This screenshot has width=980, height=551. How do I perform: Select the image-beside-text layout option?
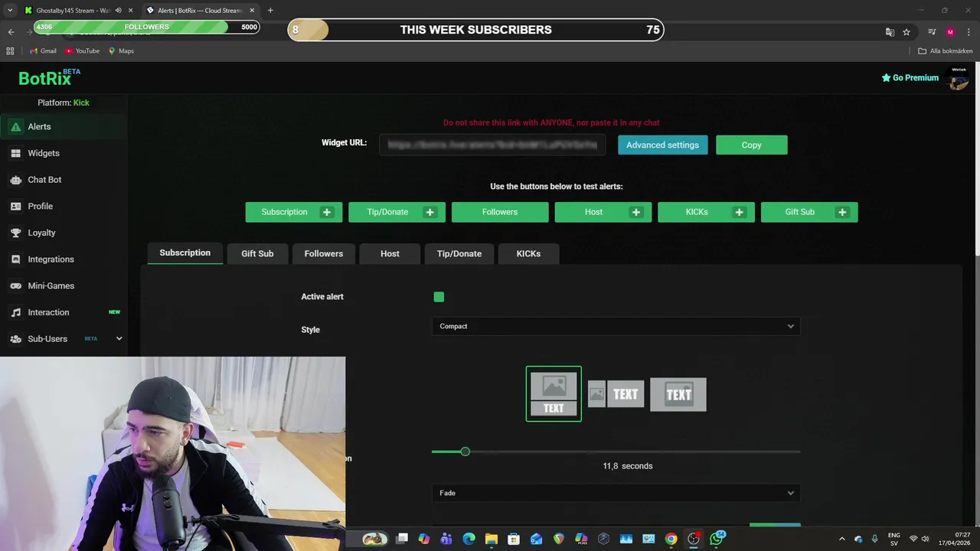pos(616,394)
